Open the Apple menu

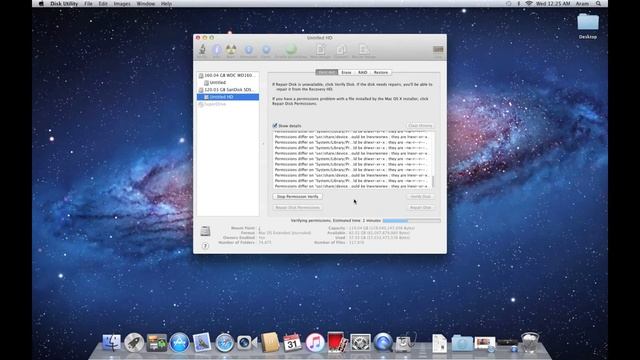pyautogui.click(x=41, y=4)
